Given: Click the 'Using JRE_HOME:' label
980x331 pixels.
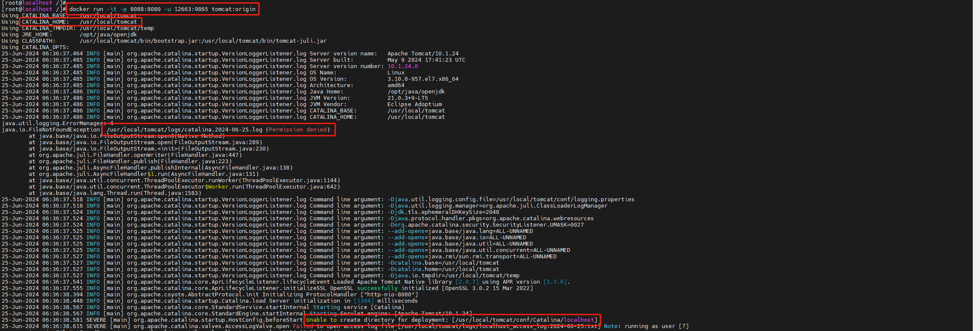Looking at the screenshot, I should click(x=27, y=34).
